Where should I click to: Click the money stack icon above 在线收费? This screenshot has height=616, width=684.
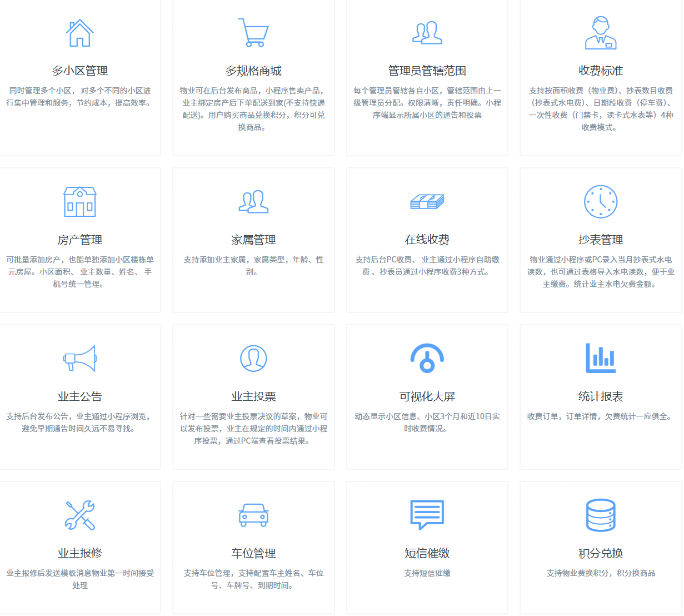pos(427,202)
